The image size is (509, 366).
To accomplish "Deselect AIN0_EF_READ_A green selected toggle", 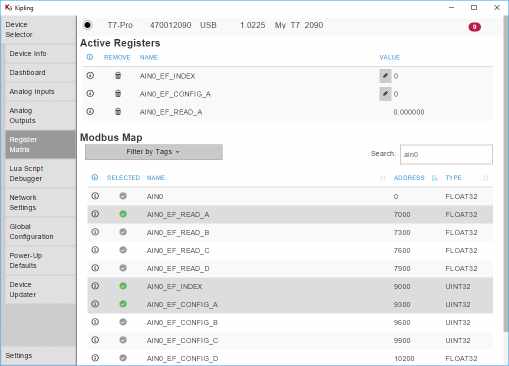I will pyautogui.click(x=123, y=214).
